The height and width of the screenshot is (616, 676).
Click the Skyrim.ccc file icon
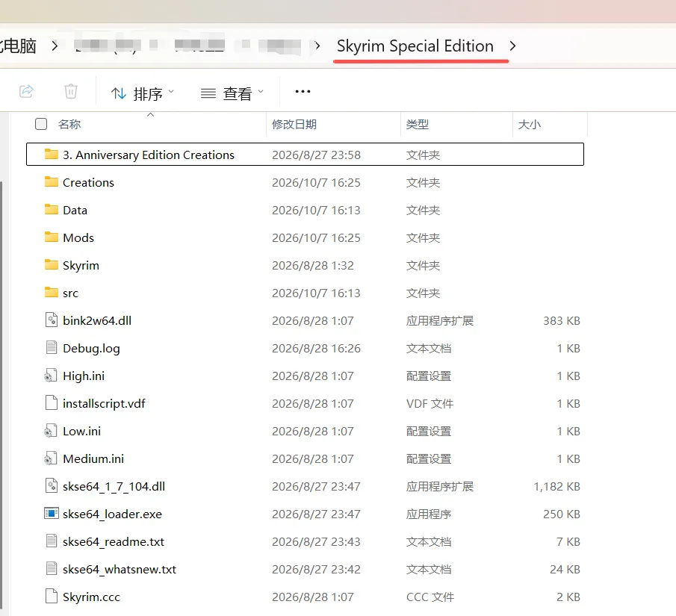tap(52, 596)
